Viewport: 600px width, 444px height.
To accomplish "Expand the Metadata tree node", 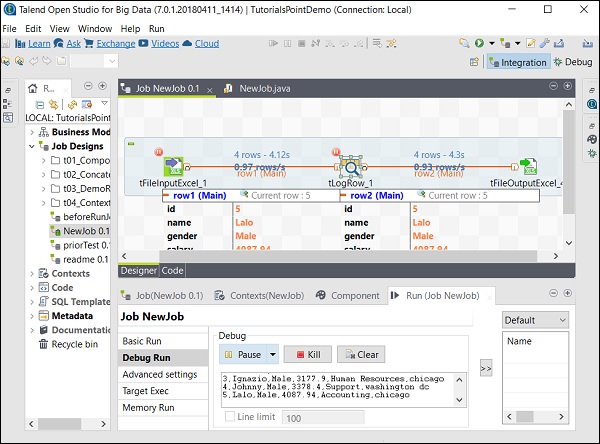I will tap(32, 316).
